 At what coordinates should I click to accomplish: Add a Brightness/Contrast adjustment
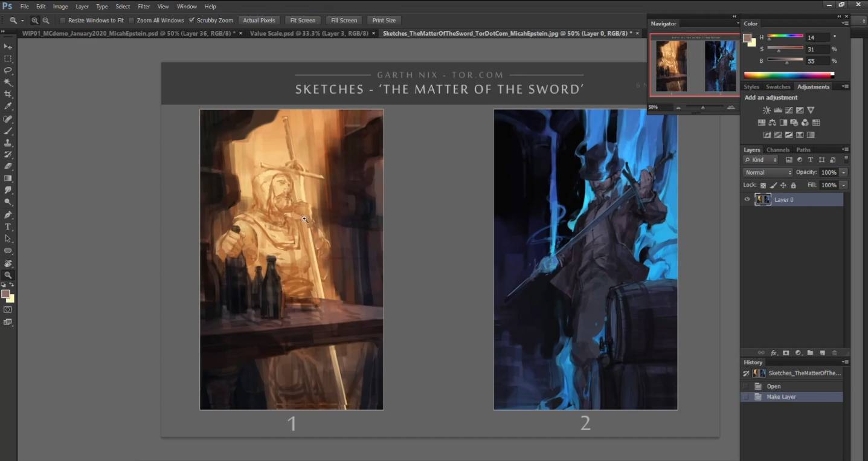(x=767, y=110)
